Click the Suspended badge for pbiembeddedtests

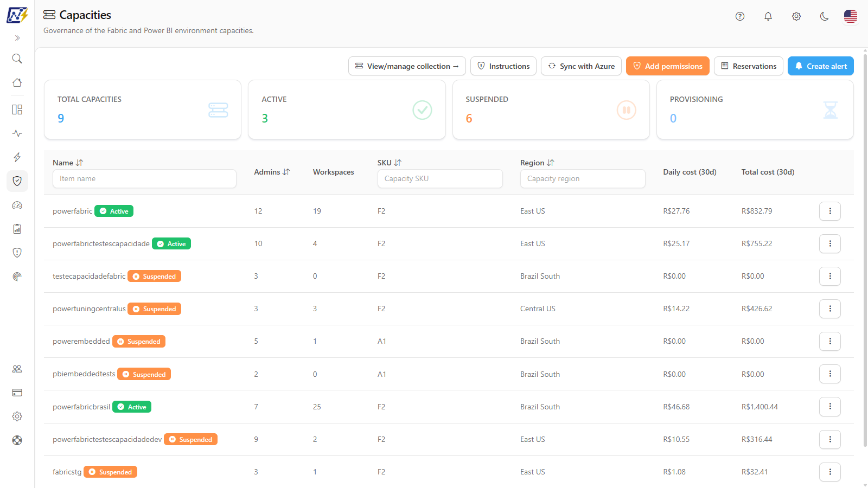pyautogui.click(x=144, y=374)
